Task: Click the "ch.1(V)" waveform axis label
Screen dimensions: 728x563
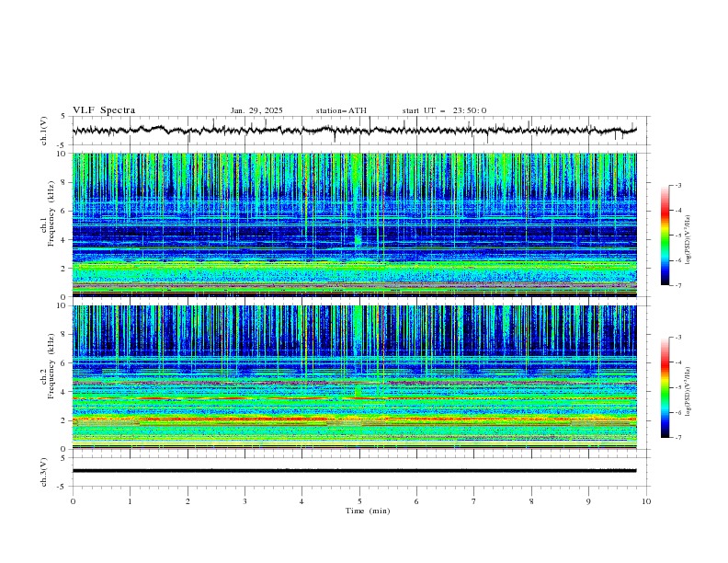Action: (44, 131)
